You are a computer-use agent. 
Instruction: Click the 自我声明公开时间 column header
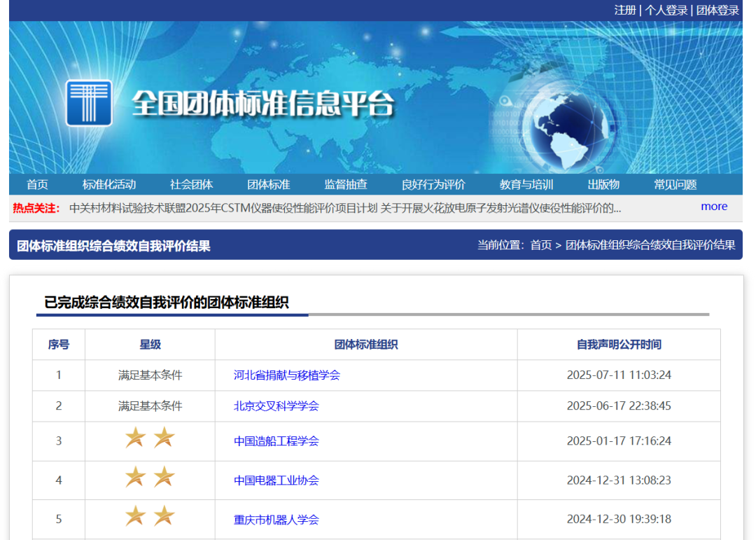(x=619, y=345)
